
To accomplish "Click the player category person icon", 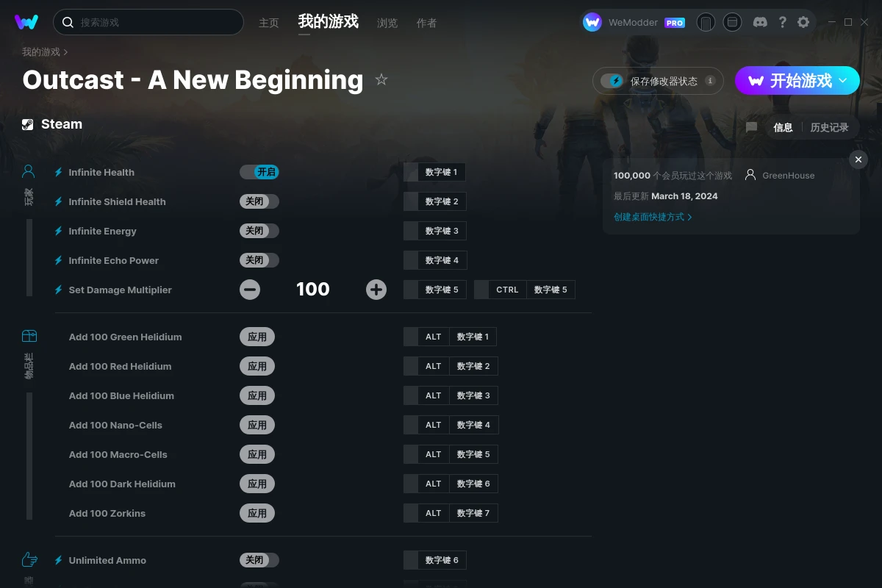I will tap(29, 171).
